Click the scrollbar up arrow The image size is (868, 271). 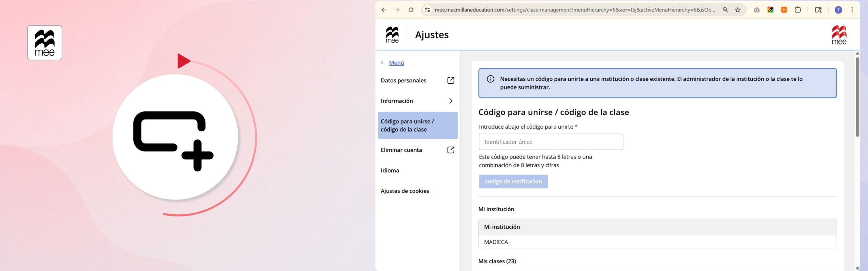[857, 54]
